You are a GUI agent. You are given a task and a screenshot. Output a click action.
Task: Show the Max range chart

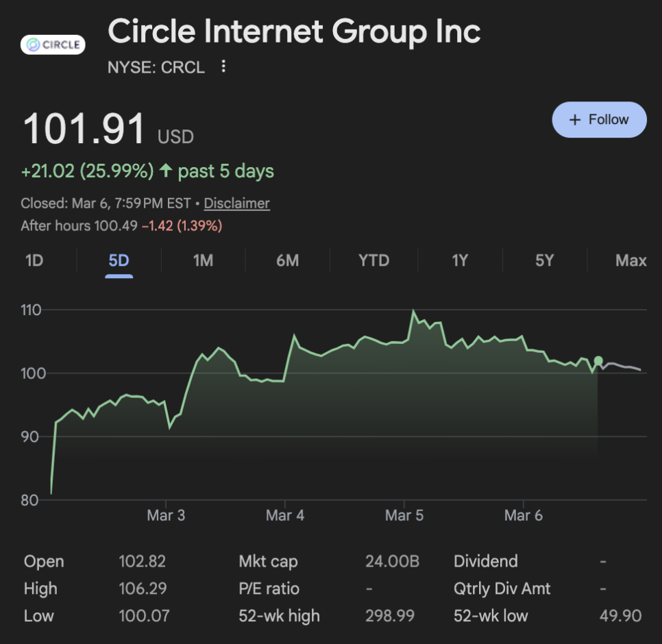click(x=630, y=260)
